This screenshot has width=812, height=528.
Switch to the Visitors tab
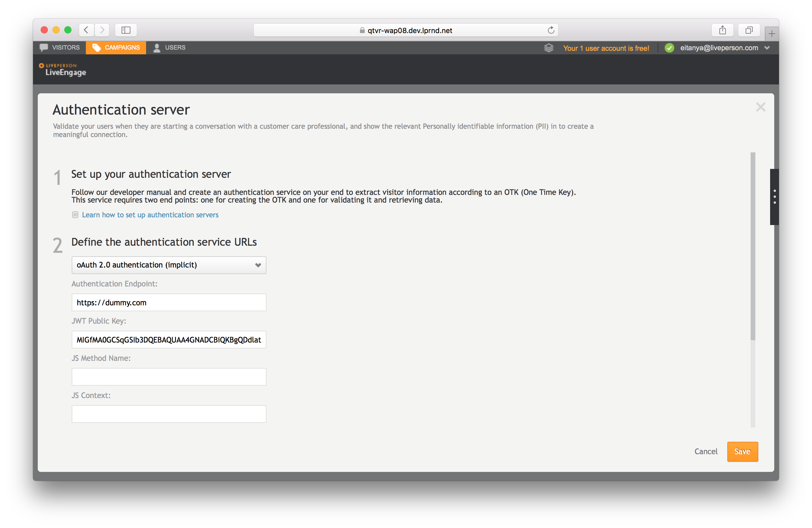pyautogui.click(x=60, y=48)
